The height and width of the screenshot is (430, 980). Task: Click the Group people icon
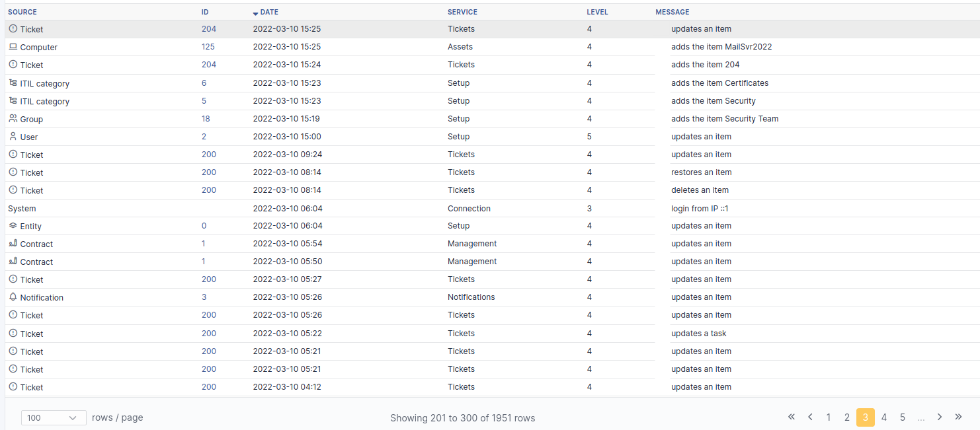pyautogui.click(x=13, y=119)
